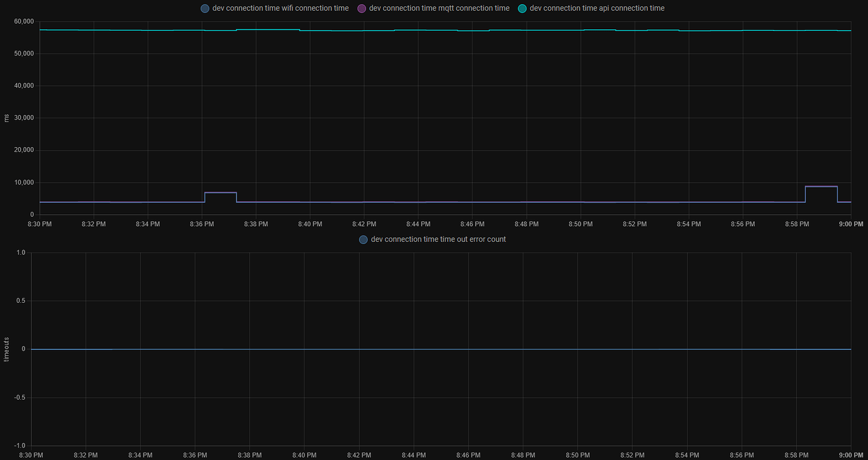The height and width of the screenshot is (460, 868).
Task: Click the connection time spike after 8:36 PM
Action: click(x=220, y=192)
